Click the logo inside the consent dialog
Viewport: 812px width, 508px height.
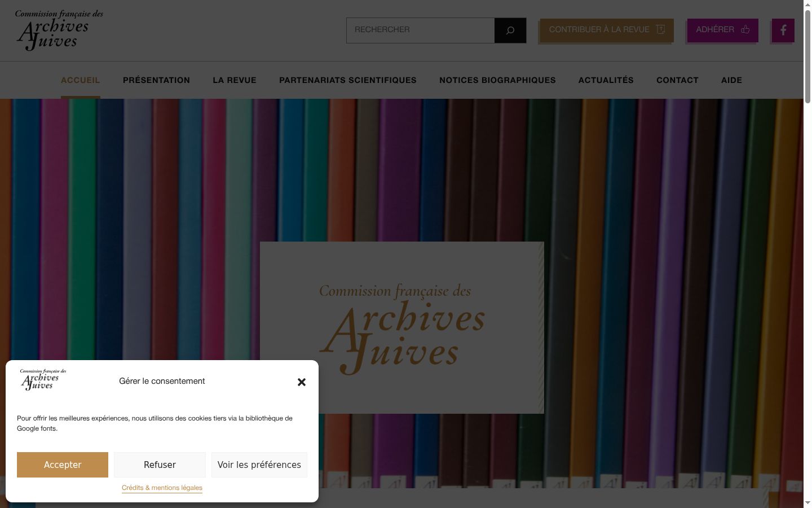(x=43, y=380)
